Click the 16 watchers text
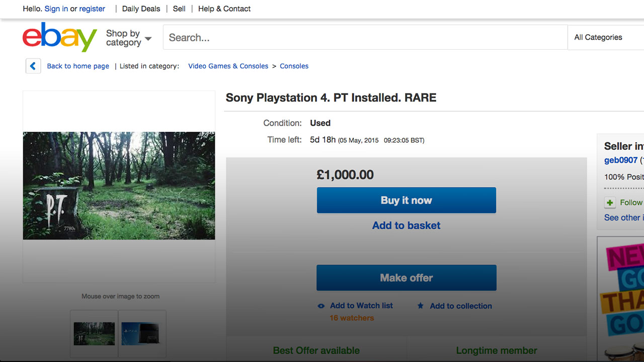The image size is (644, 362). (x=352, y=318)
